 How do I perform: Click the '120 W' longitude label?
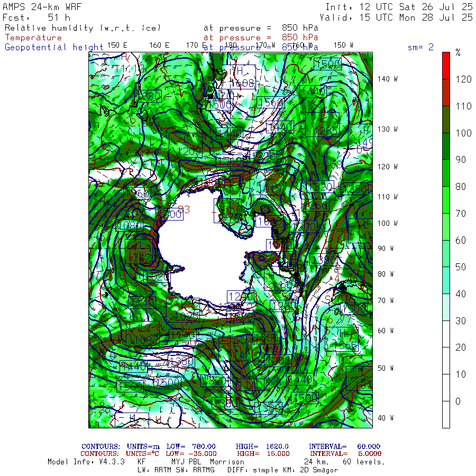tap(388, 167)
